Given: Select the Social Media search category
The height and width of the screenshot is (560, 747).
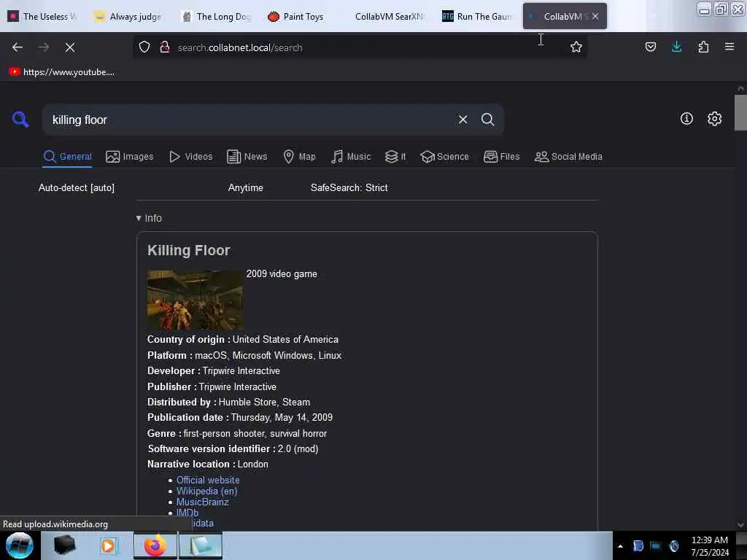Looking at the screenshot, I should 568,157.
